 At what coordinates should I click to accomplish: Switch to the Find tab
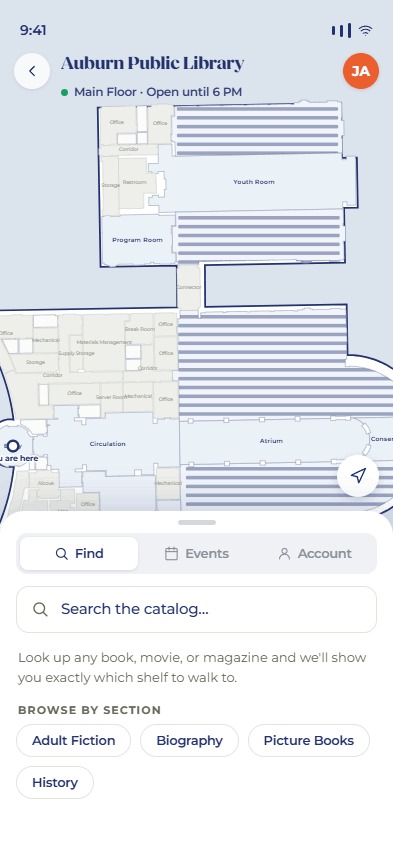pyautogui.click(x=79, y=554)
